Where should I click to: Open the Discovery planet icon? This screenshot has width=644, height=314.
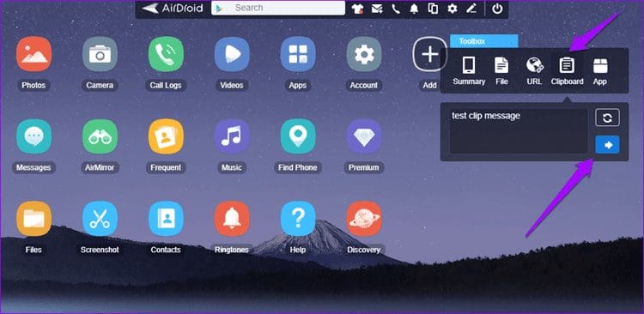[x=364, y=219]
